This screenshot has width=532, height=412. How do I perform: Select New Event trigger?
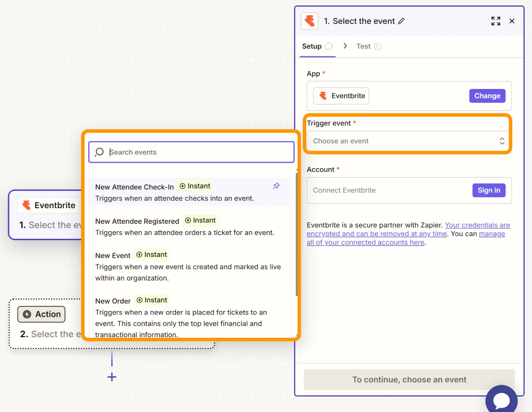(x=189, y=266)
